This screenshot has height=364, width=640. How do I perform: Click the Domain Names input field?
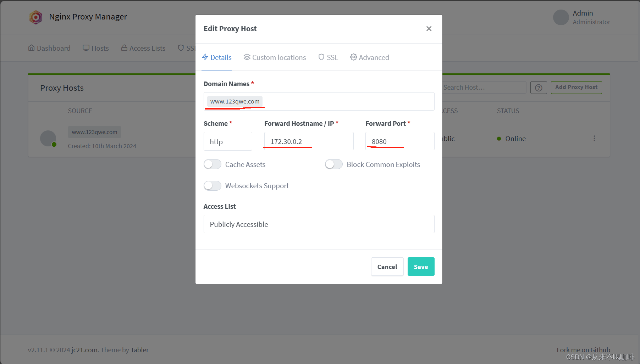click(x=319, y=101)
